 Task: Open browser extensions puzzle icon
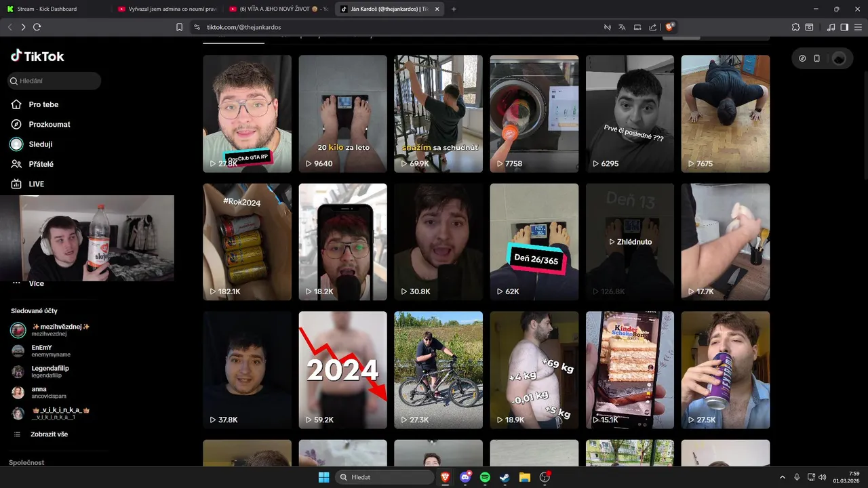click(x=795, y=27)
